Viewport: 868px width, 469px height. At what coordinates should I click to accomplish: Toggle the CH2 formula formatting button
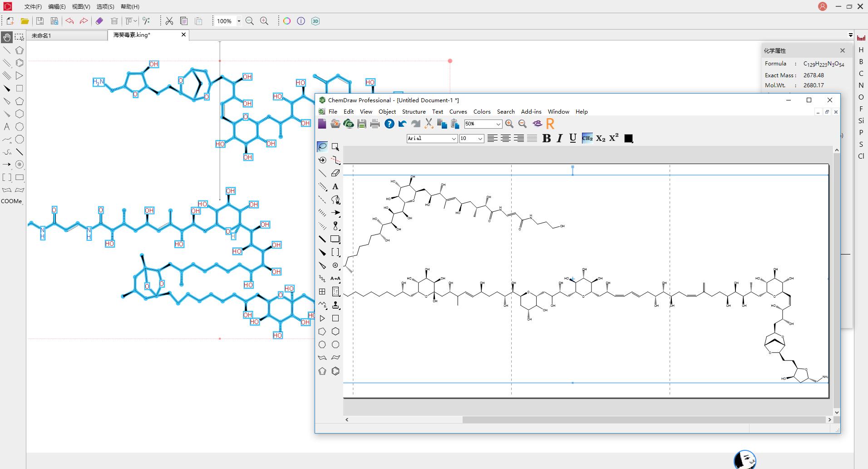[587, 138]
